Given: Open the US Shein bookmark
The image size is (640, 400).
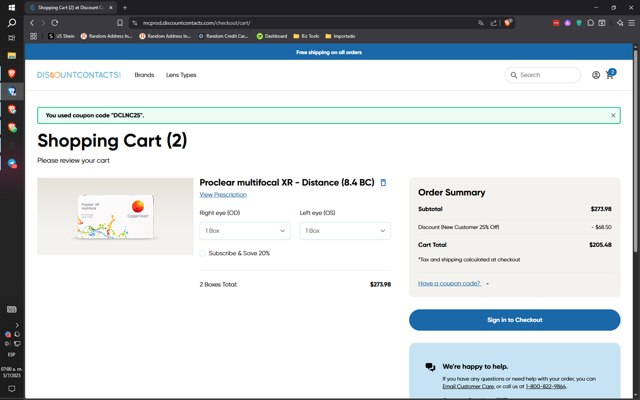Looking at the screenshot, I should tap(61, 36).
